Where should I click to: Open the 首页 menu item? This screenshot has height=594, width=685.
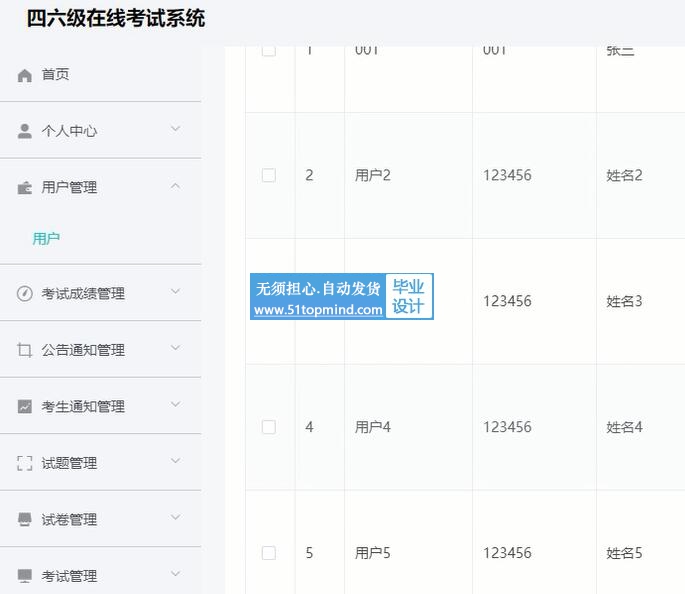tap(100, 75)
